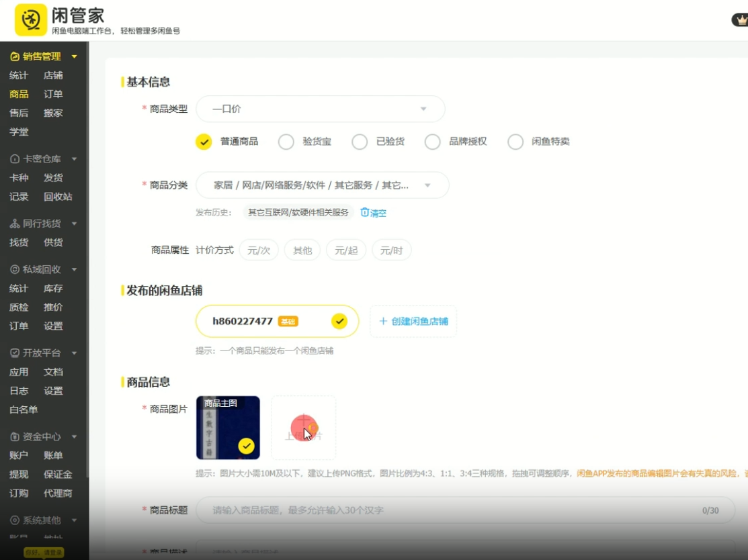Screen dimensions: 748x560
Task: Click the sidebar vertical scrollbar
Action: coord(87,260)
